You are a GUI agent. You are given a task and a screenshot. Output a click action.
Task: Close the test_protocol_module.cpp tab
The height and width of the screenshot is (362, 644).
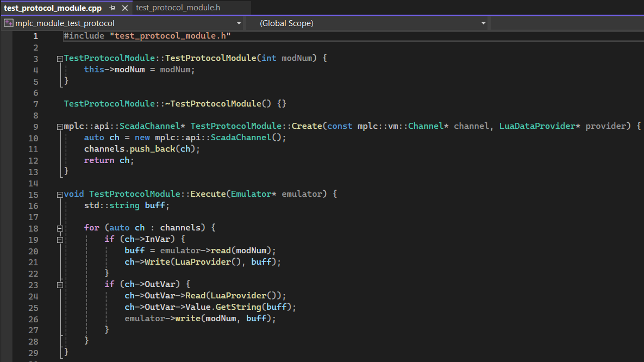[x=125, y=8]
